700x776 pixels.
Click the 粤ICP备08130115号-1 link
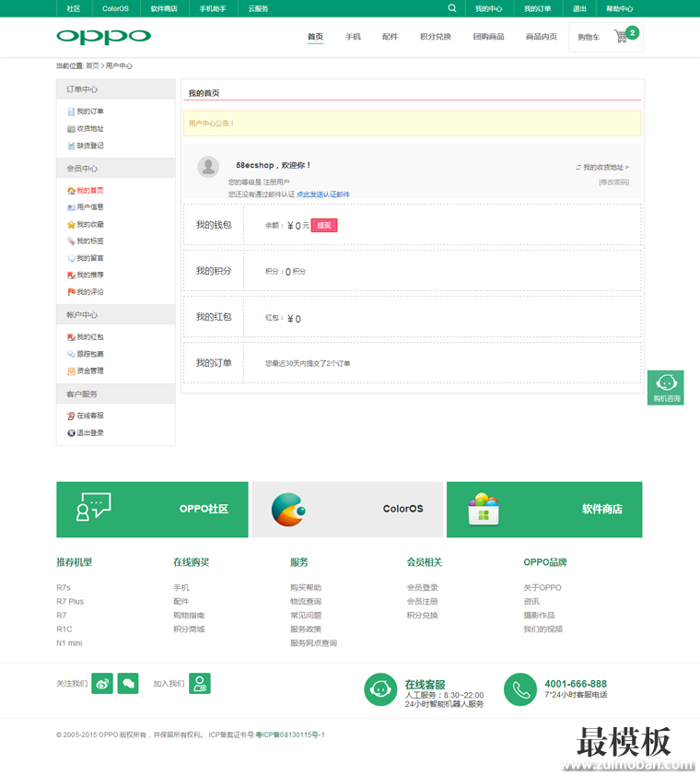[x=290, y=735]
